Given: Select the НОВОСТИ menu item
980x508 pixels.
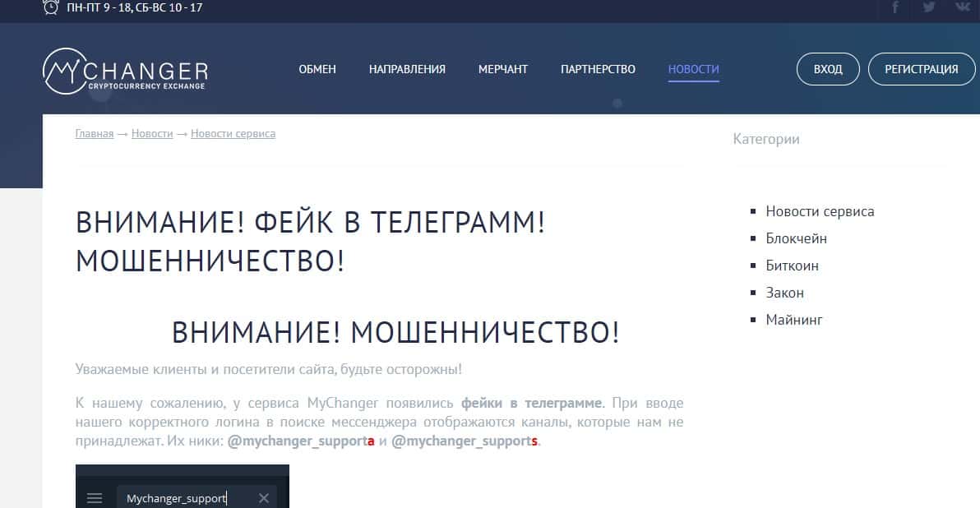Looking at the screenshot, I should tap(694, 69).
